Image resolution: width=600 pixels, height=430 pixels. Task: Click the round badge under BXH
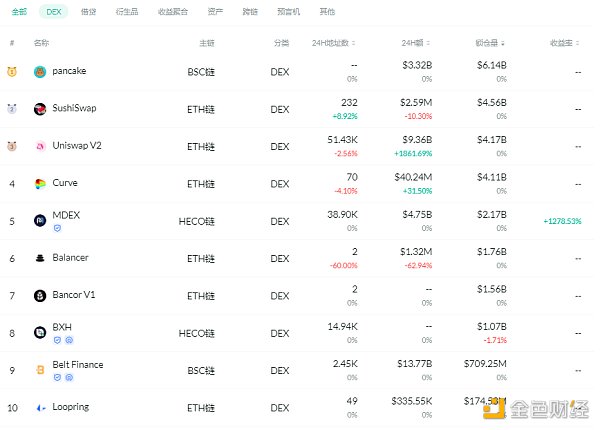pyautogui.click(x=69, y=340)
